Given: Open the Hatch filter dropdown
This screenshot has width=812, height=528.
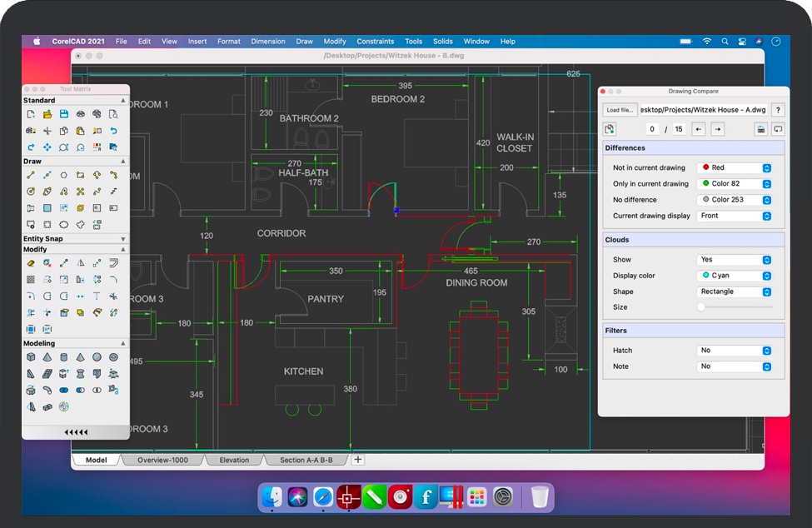Looking at the screenshot, I should point(734,351).
